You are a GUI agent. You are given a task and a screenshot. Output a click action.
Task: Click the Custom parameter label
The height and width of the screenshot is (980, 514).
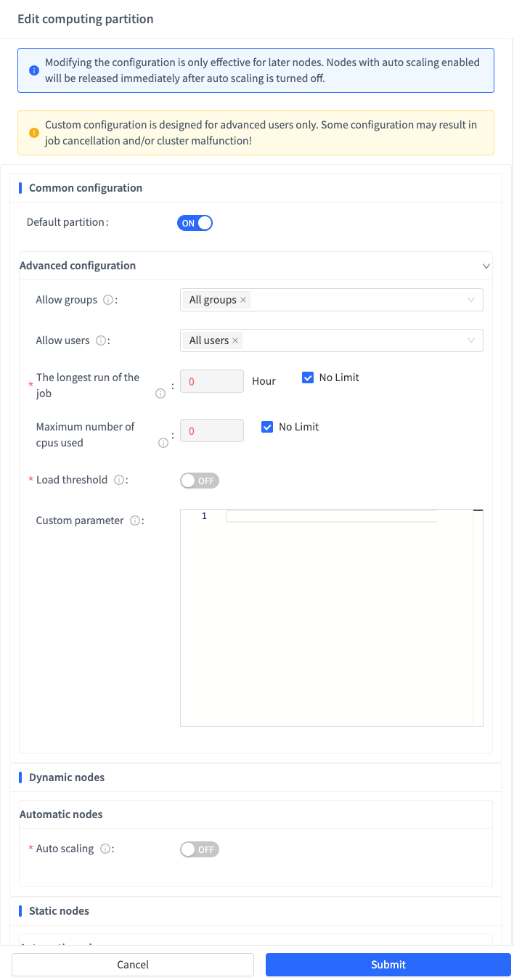coord(80,520)
